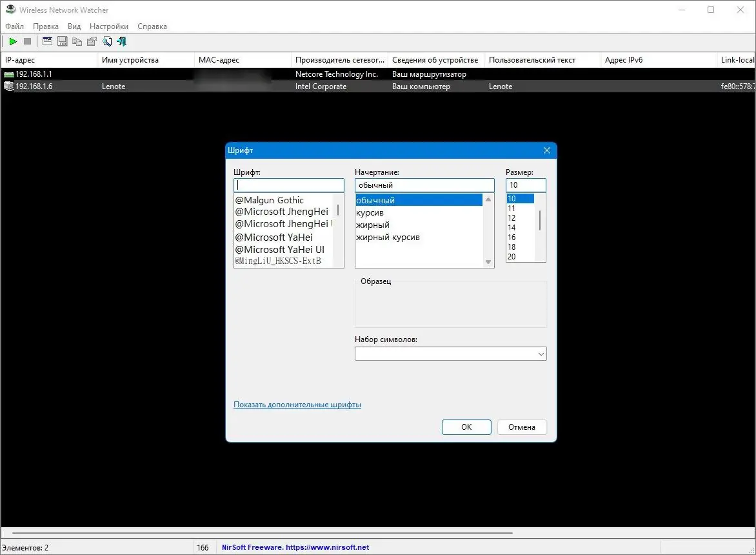This screenshot has height=555, width=756.
Task: Click the router icon beside 192.168.1.1
Action: click(x=8, y=74)
